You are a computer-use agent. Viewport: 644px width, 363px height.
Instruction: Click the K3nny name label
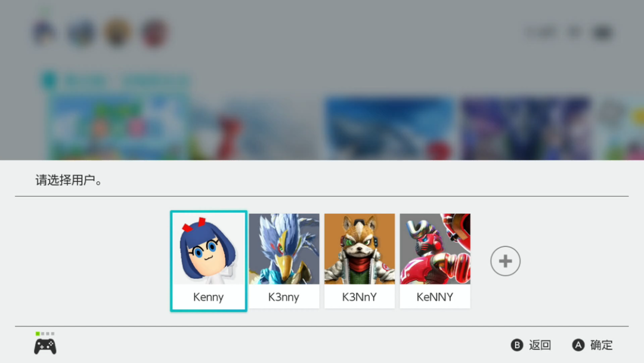coord(284,297)
